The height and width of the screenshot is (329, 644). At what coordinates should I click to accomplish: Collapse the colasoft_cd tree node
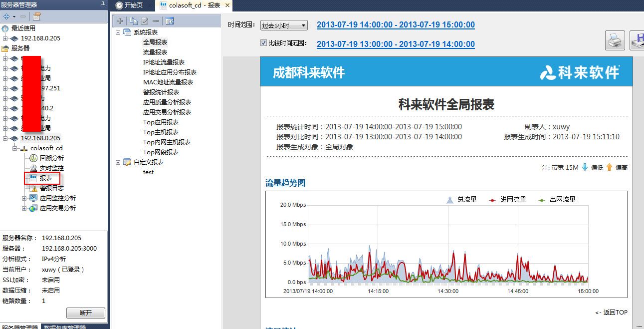pos(15,148)
